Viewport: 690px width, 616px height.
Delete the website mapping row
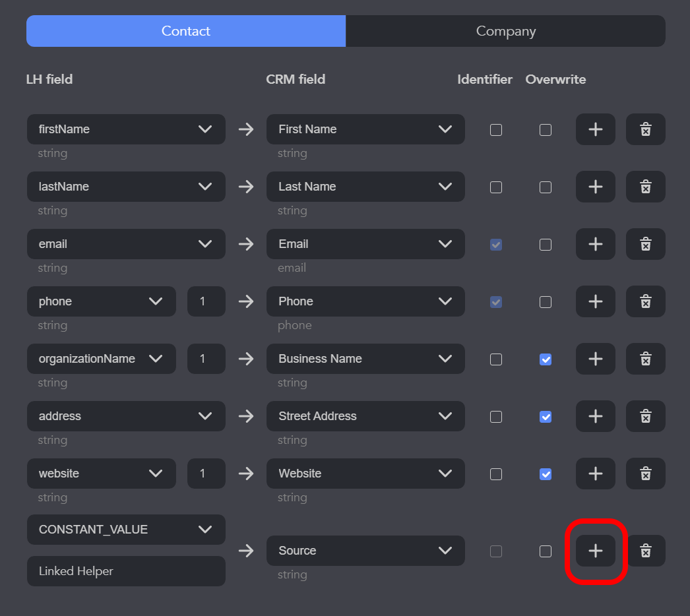coord(646,474)
